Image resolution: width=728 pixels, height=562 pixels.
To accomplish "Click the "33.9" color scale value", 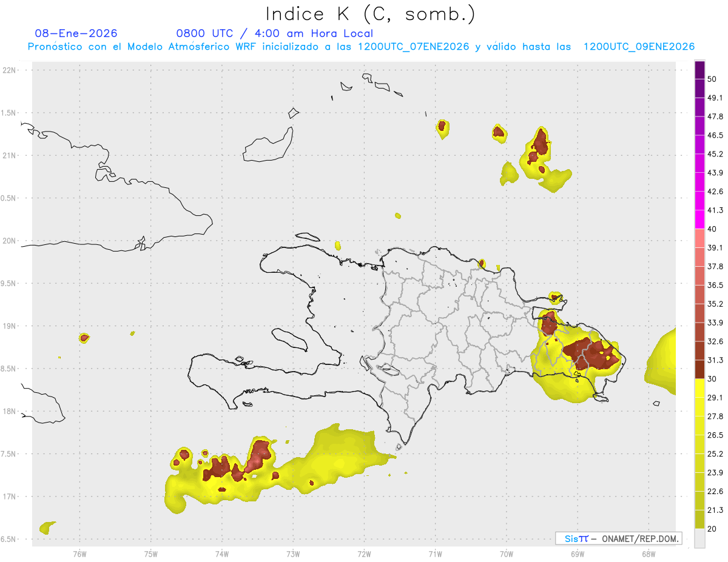I will [x=715, y=323].
